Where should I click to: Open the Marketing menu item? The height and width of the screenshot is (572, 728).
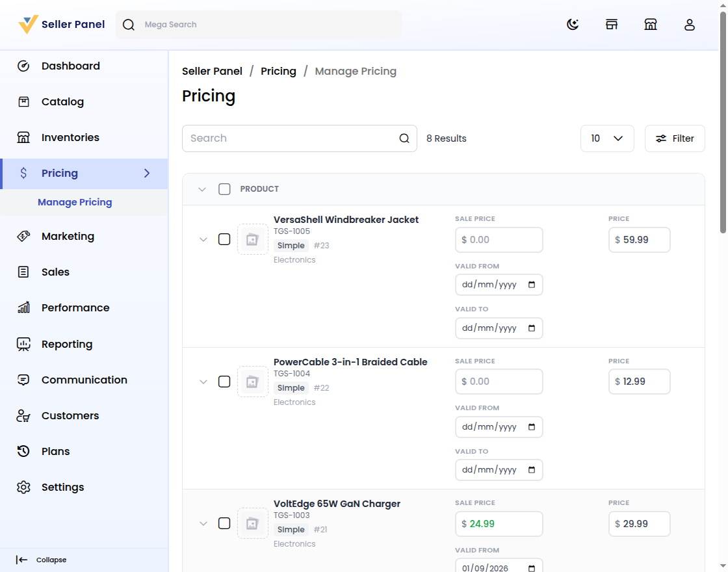pyautogui.click(x=84, y=237)
